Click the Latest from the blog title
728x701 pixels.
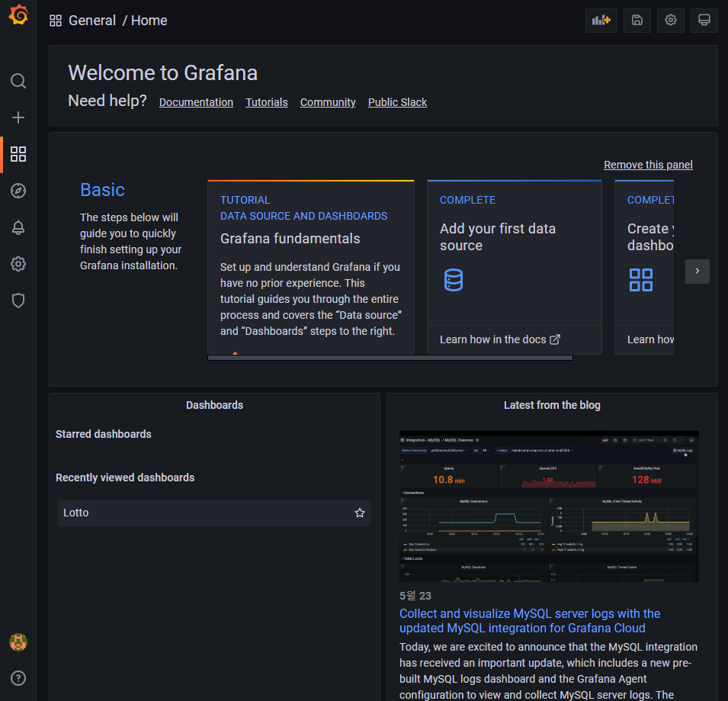pos(552,405)
